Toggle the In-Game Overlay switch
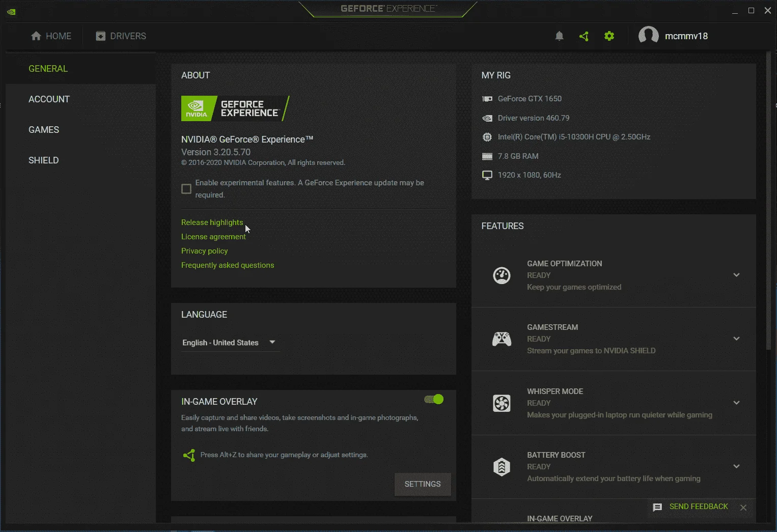 point(434,400)
